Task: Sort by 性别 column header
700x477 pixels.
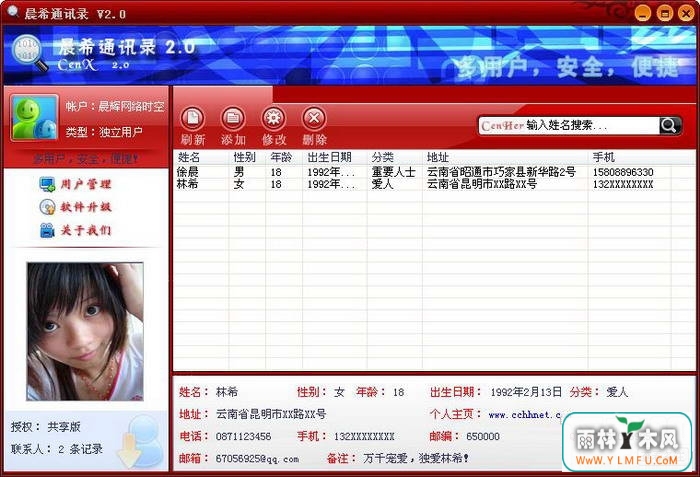Action: click(247, 157)
